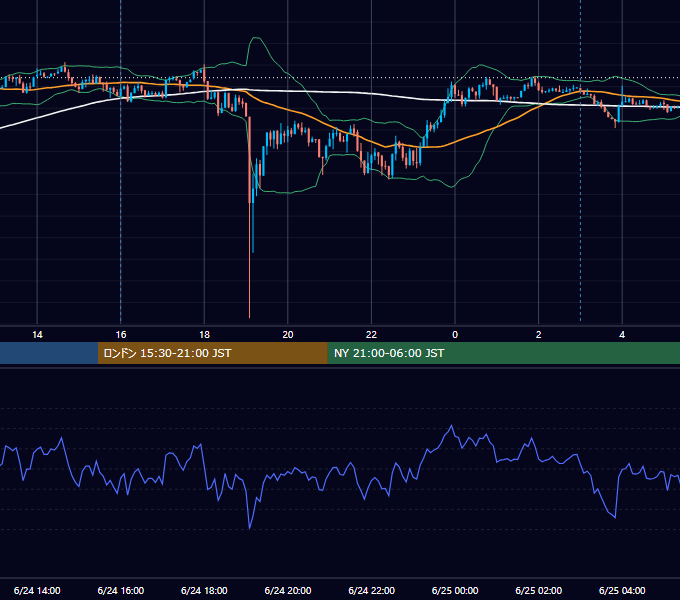680x600 pixels.
Task: Click the hour label 2 on chart axis
Action: (539, 335)
